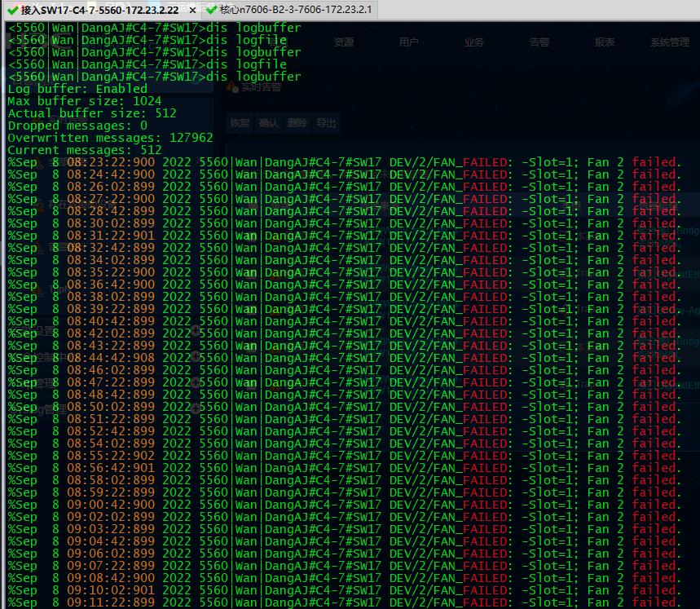Click the 08:50:02:899 timestamp in the log

111,407
